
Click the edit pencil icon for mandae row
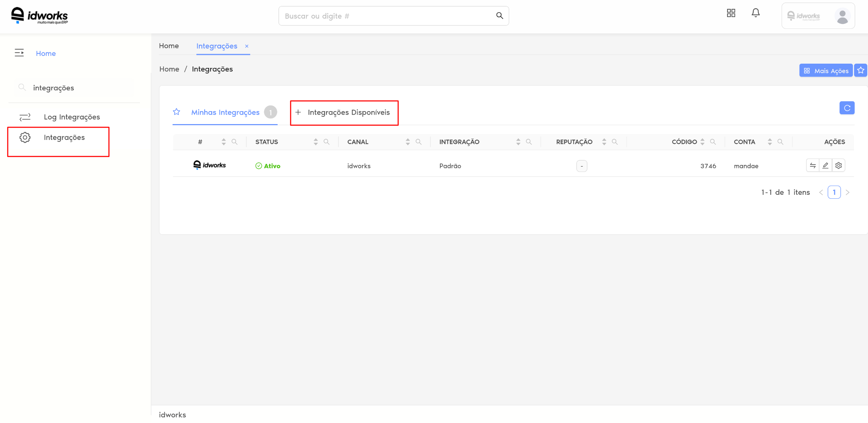(x=825, y=165)
